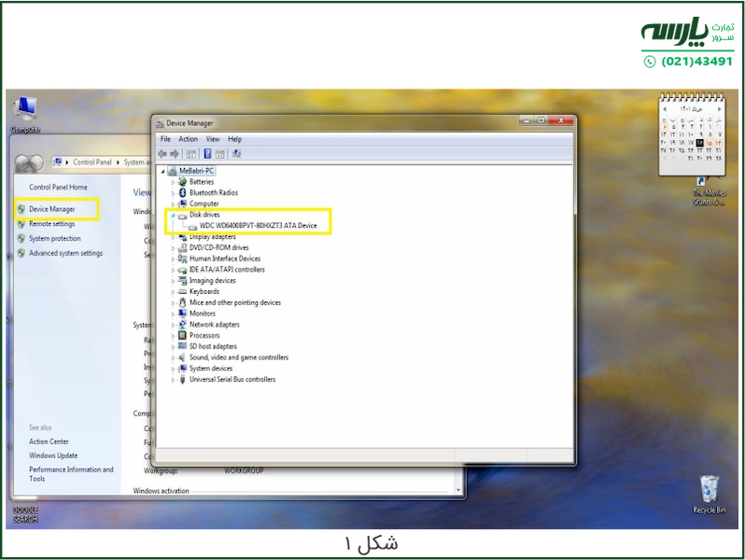Open the Action menu
This screenshot has height=560, width=745.
[x=189, y=139]
